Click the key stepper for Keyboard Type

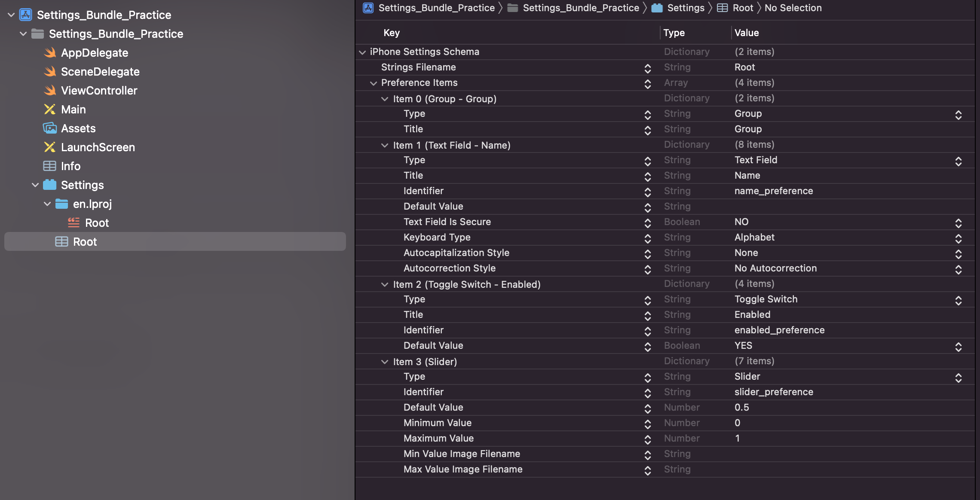coord(648,238)
